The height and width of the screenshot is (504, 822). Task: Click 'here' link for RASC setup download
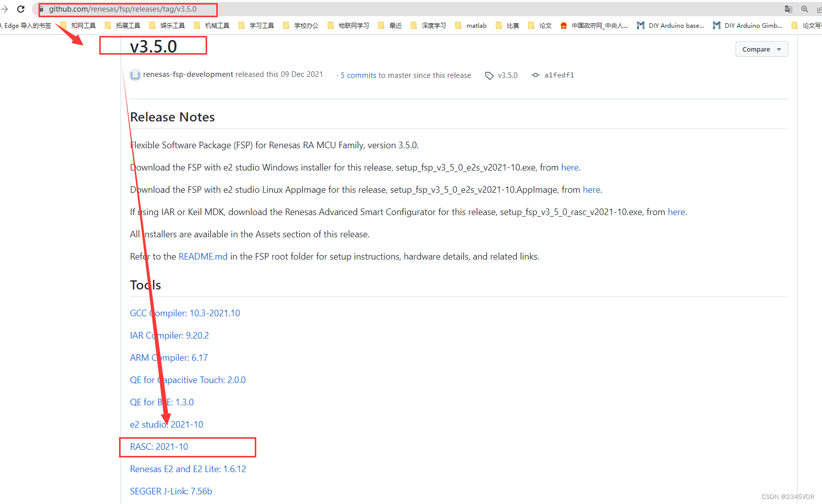point(677,212)
